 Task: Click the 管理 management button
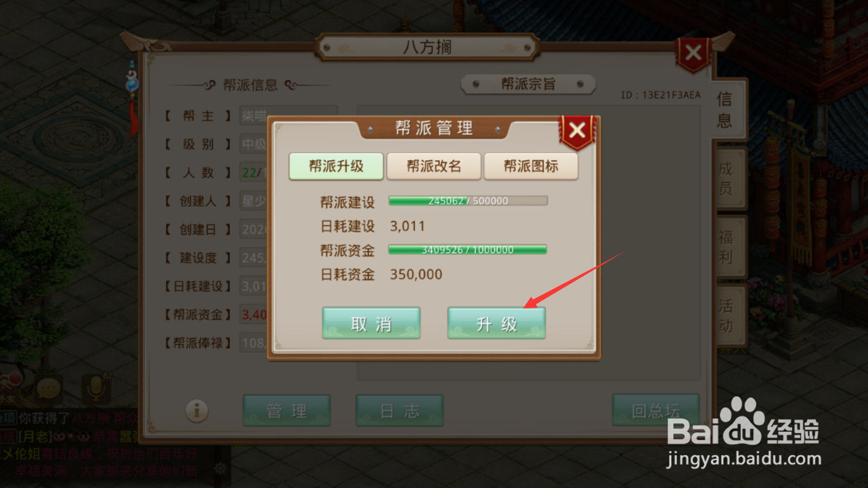287,411
